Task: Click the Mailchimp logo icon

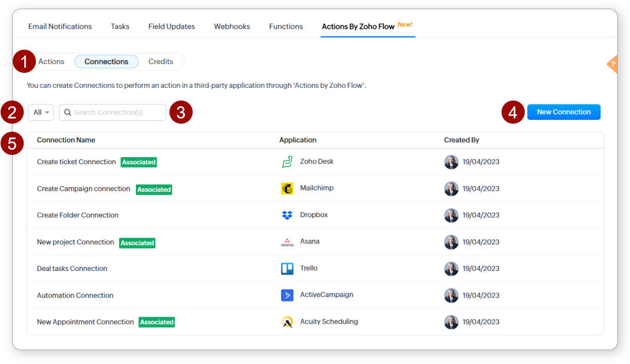Action: tap(287, 189)
